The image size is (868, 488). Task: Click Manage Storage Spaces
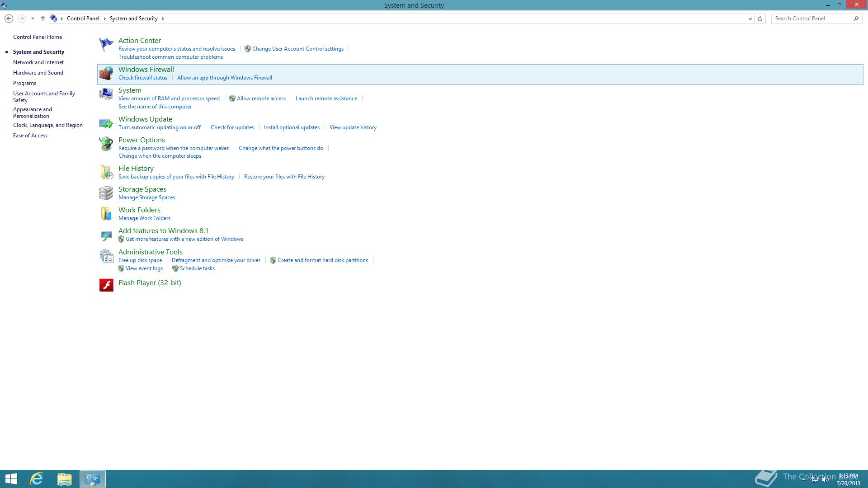tap(146, 197)
